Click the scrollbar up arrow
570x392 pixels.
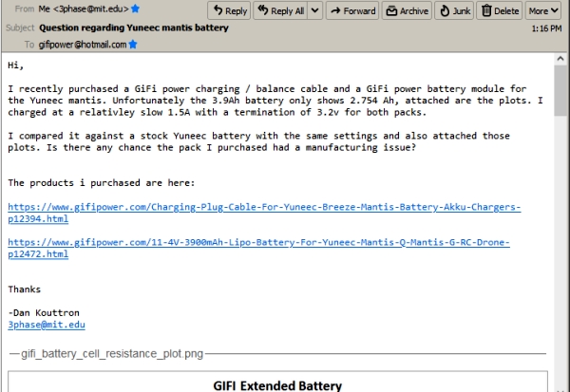coord(560,59)
